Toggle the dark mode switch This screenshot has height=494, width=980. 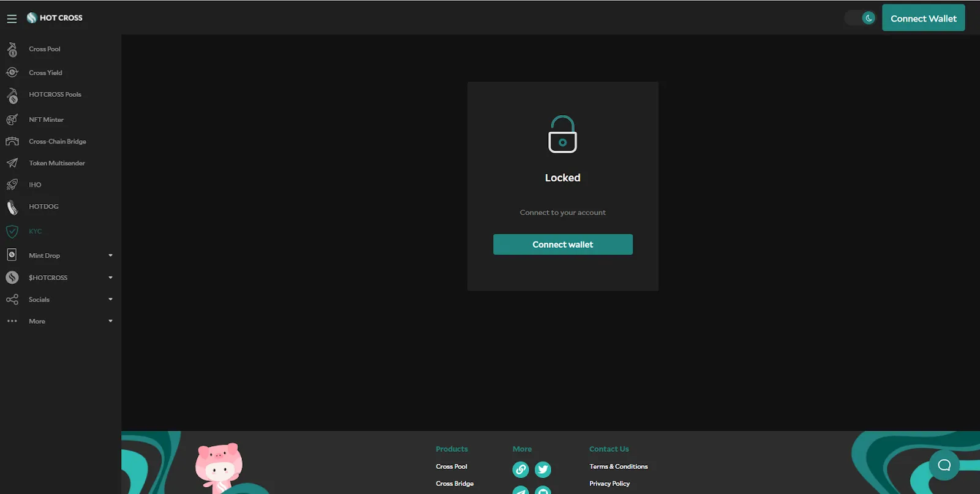click(x=860, y=18)
